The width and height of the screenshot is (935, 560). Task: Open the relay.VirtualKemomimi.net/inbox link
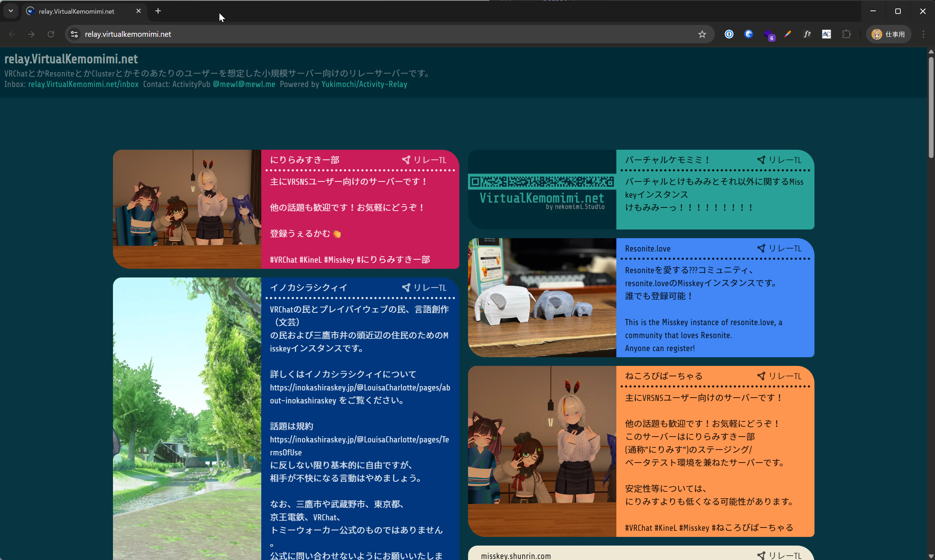tap(83, 84)
